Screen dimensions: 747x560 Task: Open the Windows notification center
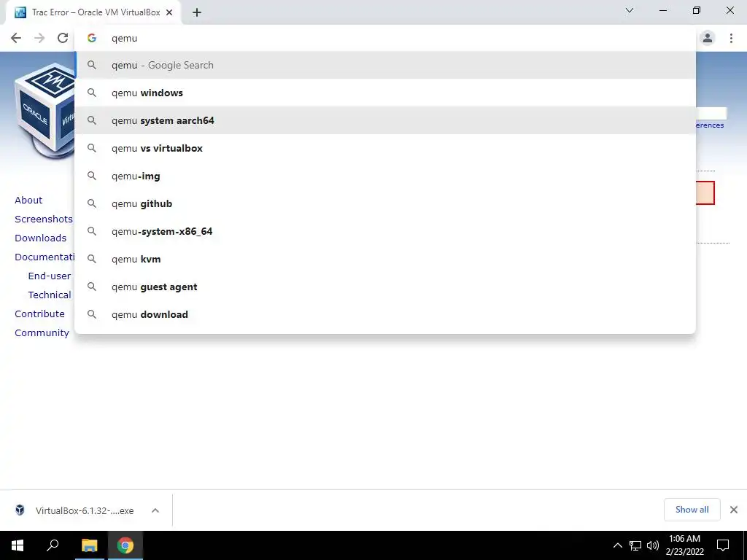click(x=723, y=545)
